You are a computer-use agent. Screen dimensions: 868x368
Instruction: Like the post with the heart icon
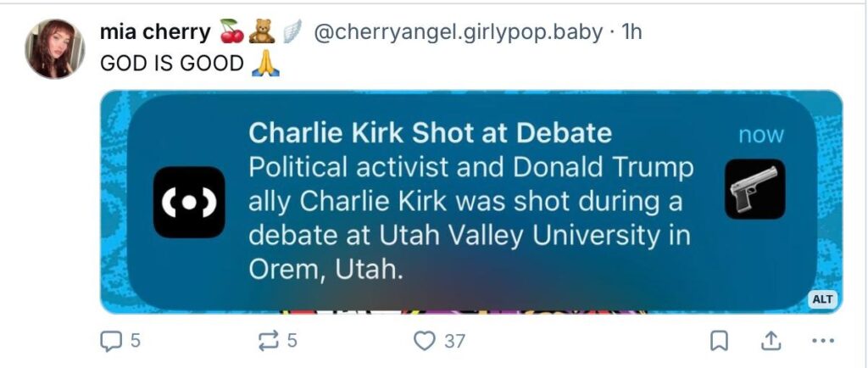(x=425, y=341)
